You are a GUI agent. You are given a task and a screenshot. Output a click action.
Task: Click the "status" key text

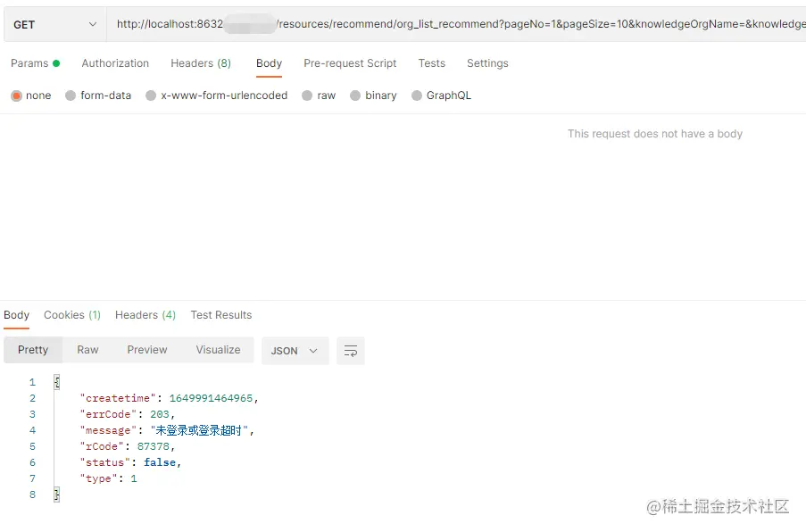[x=104, y=462]
